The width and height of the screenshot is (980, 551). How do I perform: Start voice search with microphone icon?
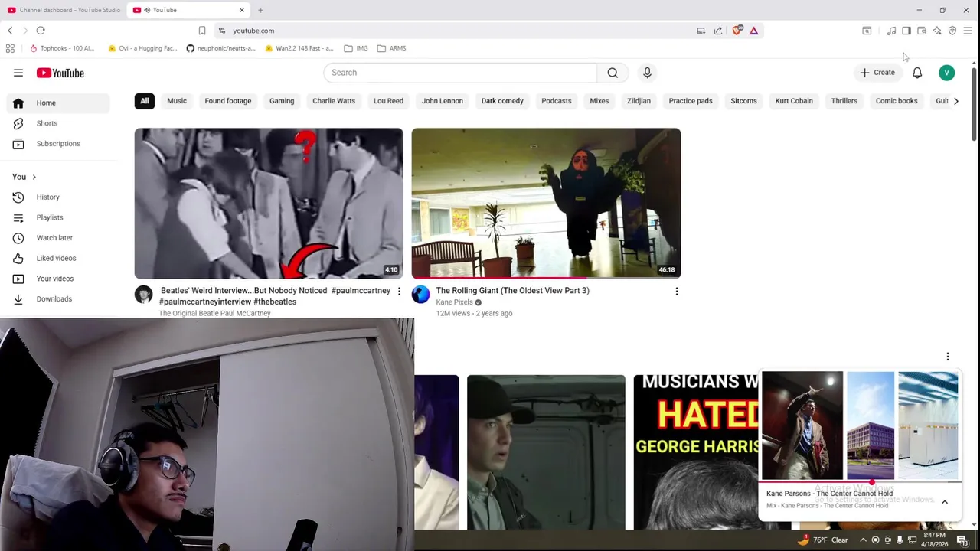pyautogui.click(x=647, y=73)
